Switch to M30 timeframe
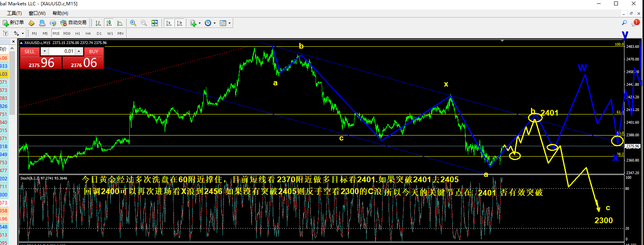The width and height of the screenshot is (644, 245). [x=67, y=33]
